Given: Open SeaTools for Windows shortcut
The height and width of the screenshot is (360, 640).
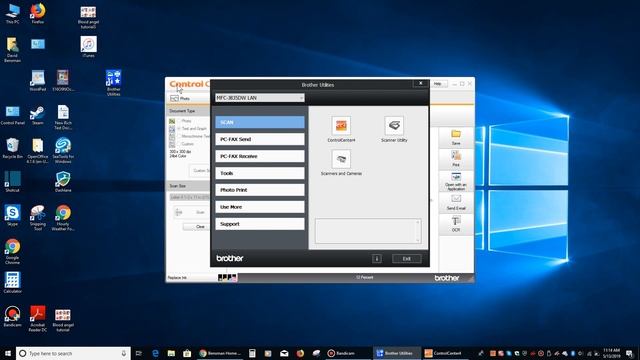Looking at the screenshot, I should [x=63, y=151].
